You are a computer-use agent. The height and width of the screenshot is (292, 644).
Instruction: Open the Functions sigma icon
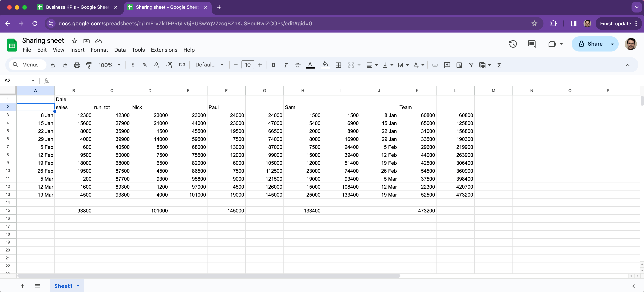(x=499, y=65)
